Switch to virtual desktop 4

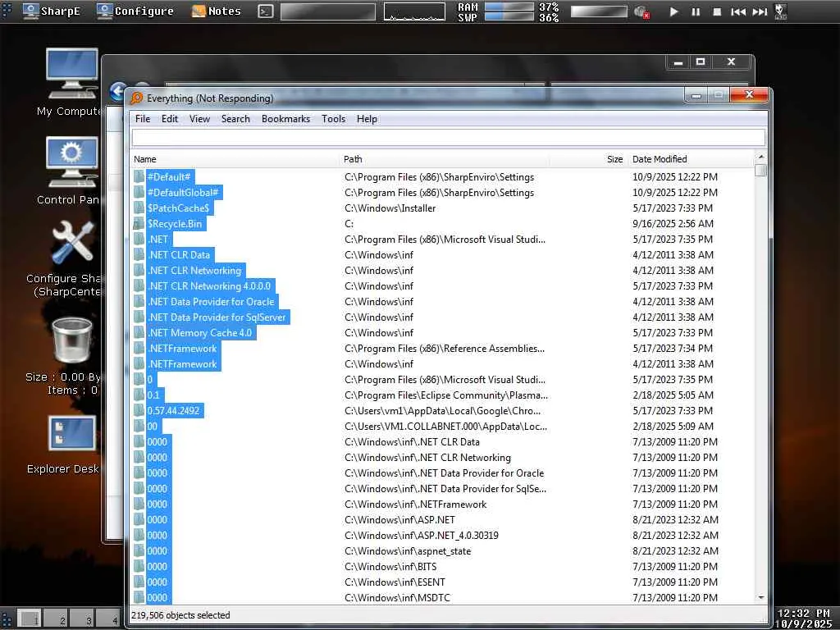[108, 619]
